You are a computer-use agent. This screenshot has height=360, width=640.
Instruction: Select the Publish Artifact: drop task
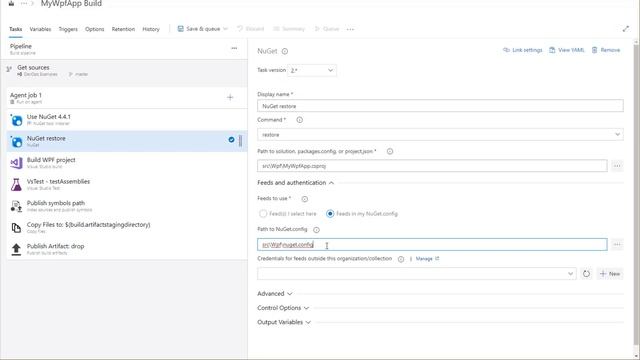pos(127,249)
